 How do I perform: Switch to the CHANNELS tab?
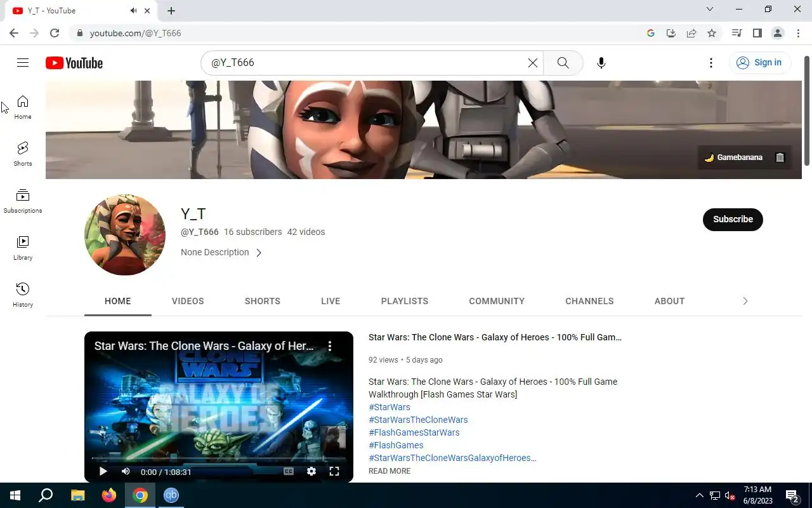click(x=589, y=301)
